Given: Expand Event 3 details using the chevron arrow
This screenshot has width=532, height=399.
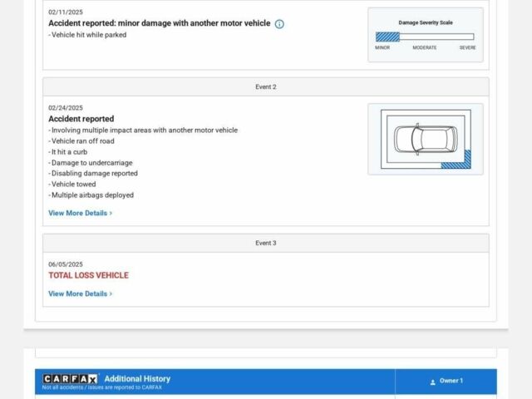Looking at the screenshot, I should tap(111, 294).
